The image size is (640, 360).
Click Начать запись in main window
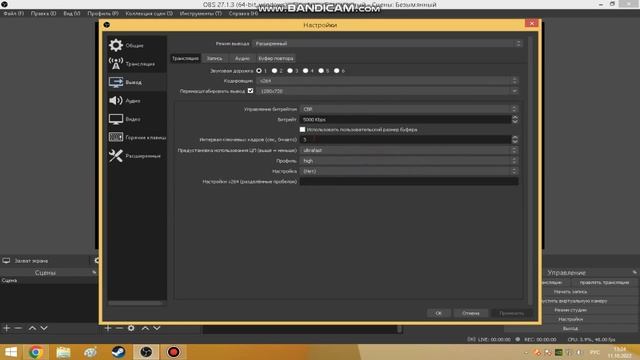570,292
